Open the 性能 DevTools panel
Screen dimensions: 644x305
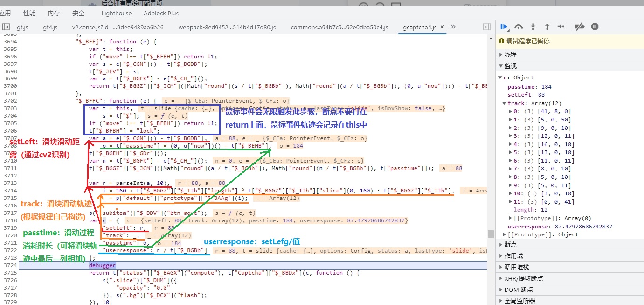(x=29, y=13)
